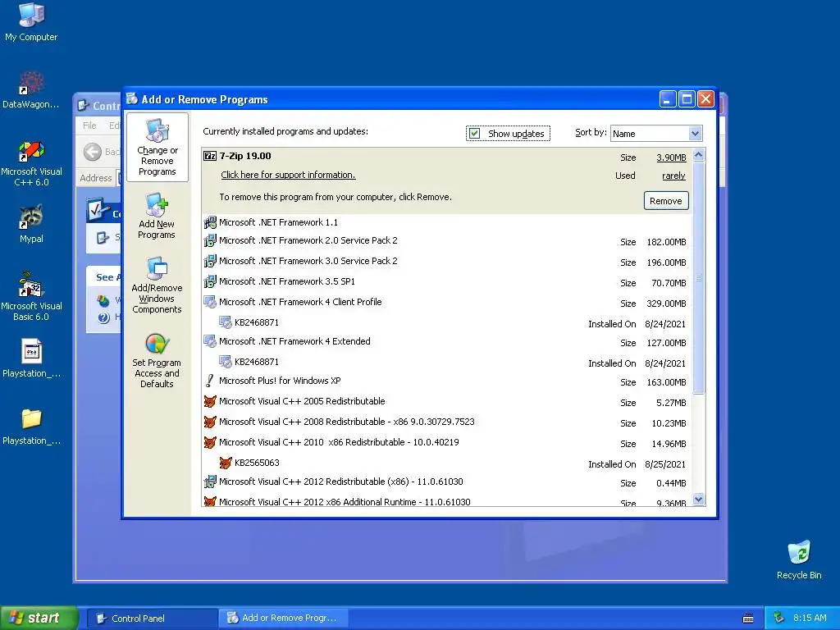Click the KB2565063 update icon
Screen dimensions: 840x630
pos(226,463)
